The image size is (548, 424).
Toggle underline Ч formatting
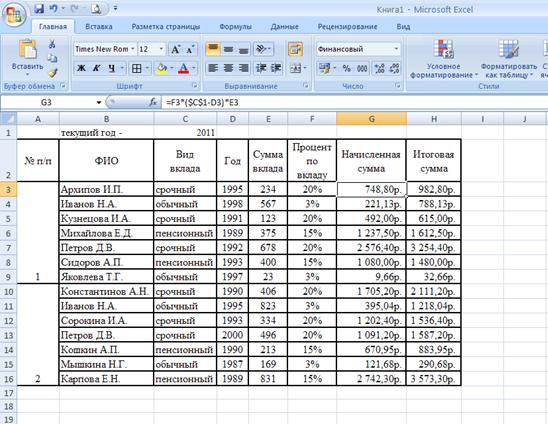coord(111,68)
